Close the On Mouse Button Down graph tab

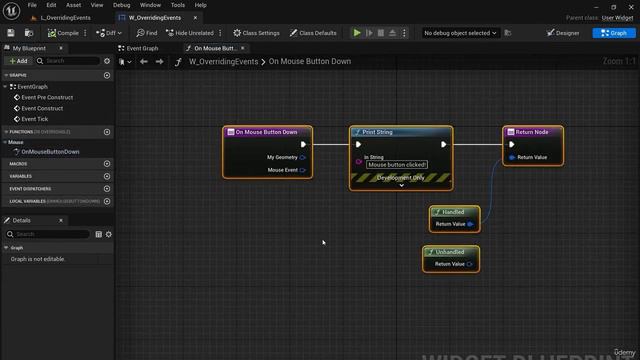coord(243,48)
